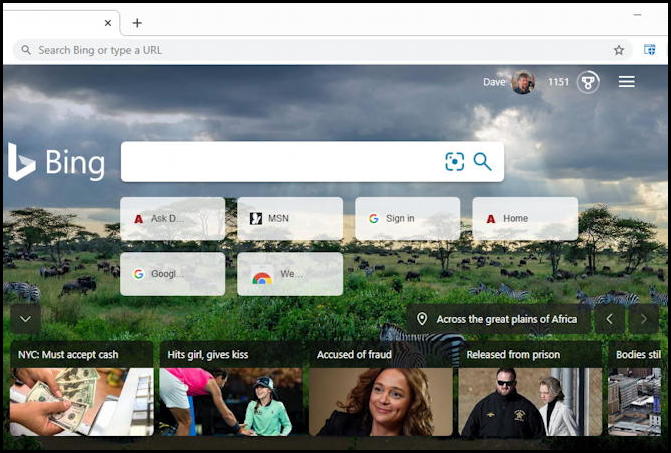This screenshot has height=453, width=671.
Task: Click the blue search magnifier button
Action: [x=482, y=162]
